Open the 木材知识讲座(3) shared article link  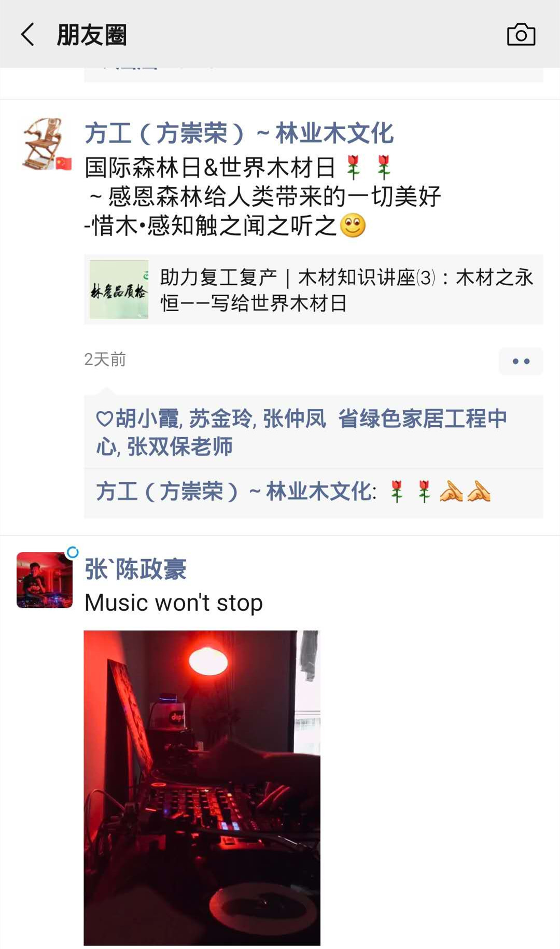point(314,290)
